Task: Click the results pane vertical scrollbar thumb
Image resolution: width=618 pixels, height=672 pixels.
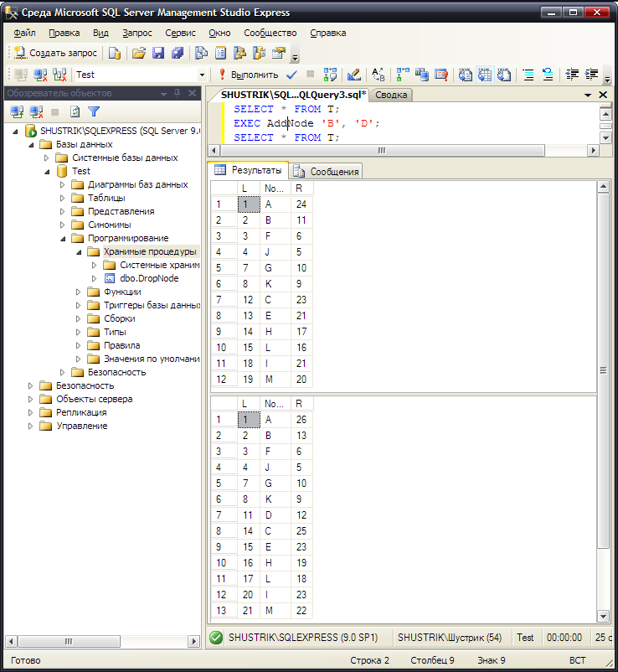Action: [x=603, y=370]
